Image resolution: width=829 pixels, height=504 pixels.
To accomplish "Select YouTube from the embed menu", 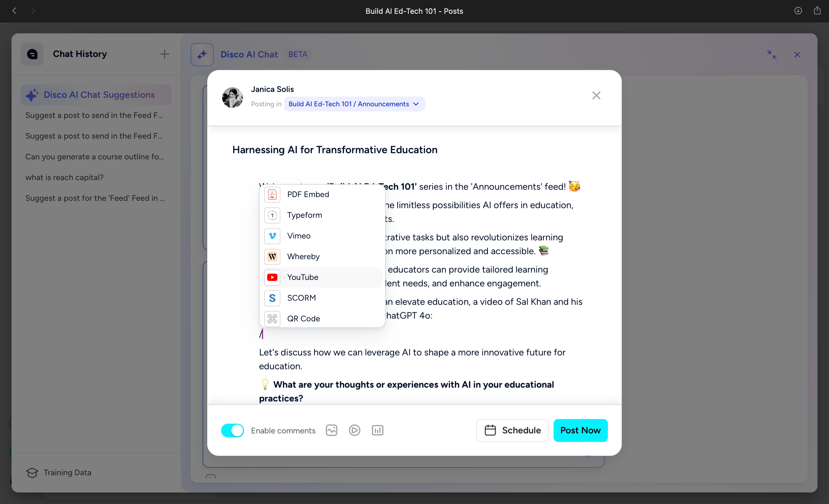I will pos(322,277).
